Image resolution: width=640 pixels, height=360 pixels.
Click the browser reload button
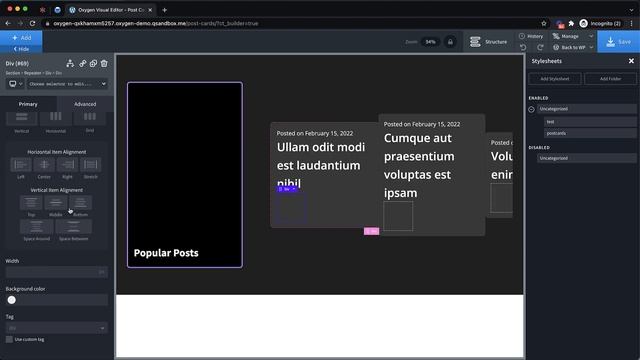(x=33, y=23)
